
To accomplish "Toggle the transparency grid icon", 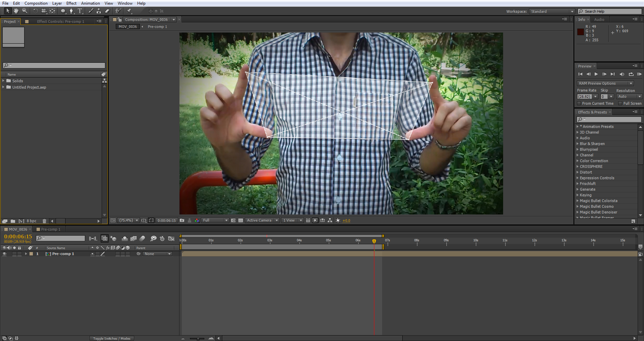I will pyautogui.click(x=240, y=221).
